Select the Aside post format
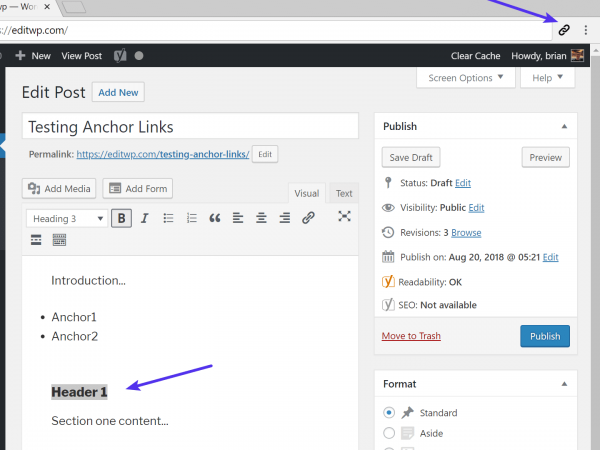This screenshot has width=600, height=450. 389,433
